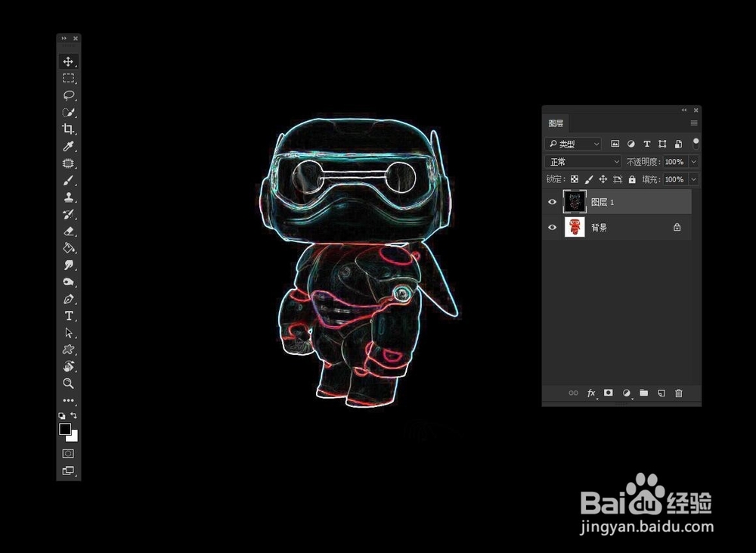Select the Spot Healing Brush tool
This screenshot has height=553, width=756.
[x=68, y=163]
